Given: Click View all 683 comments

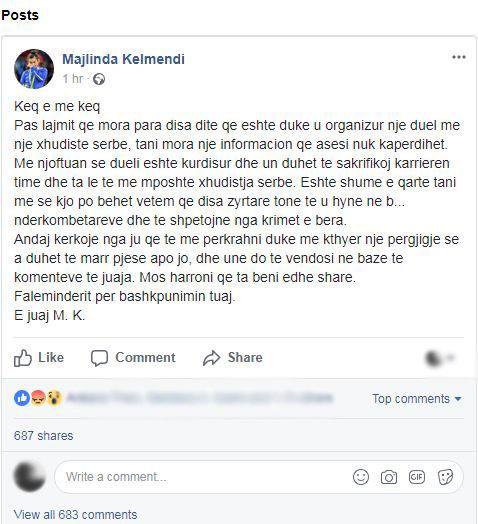Looking at the screenshot, I should coord(76,515).
